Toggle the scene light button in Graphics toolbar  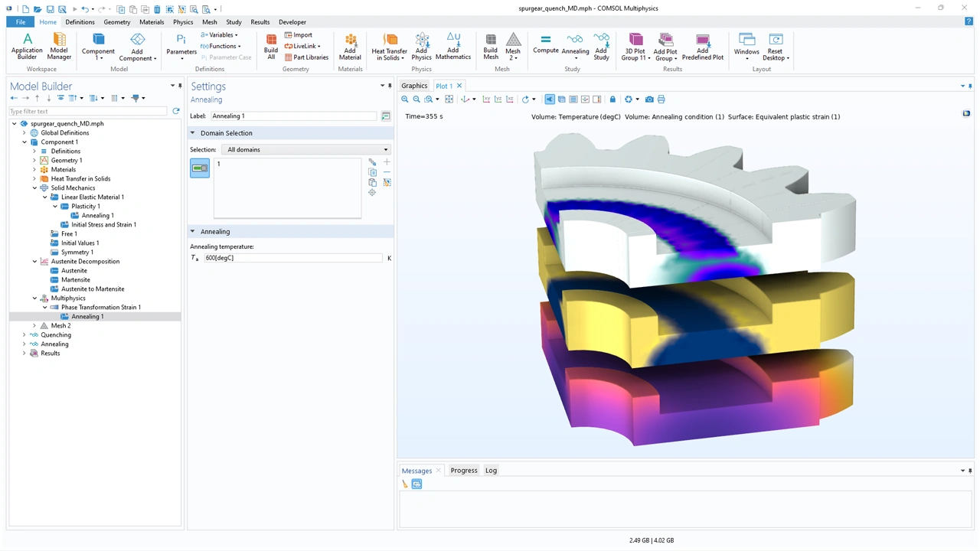pyautogui.click(x=550, y=99)
